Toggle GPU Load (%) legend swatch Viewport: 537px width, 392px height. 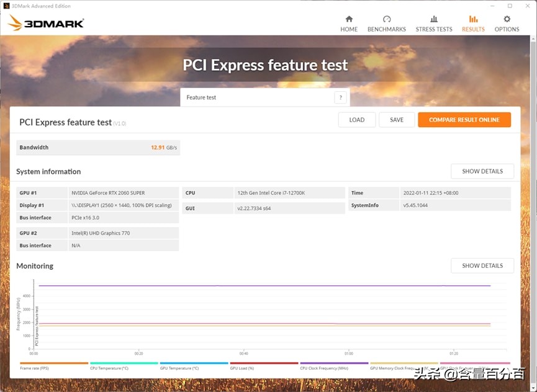coord(264,363)
